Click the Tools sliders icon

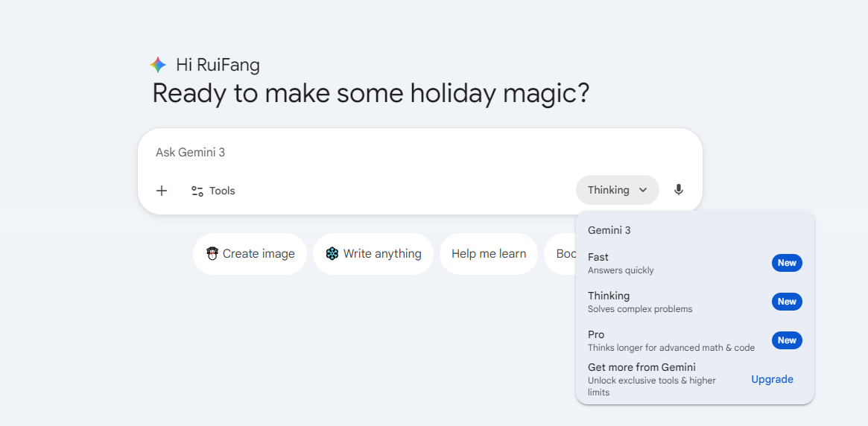tap(197, 191)
